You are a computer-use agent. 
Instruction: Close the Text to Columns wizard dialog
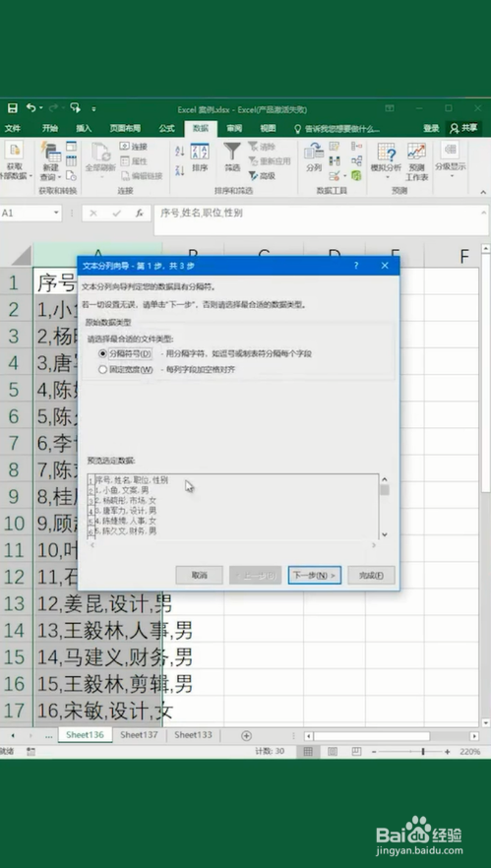pyautogui.click(x=385, y=266)
